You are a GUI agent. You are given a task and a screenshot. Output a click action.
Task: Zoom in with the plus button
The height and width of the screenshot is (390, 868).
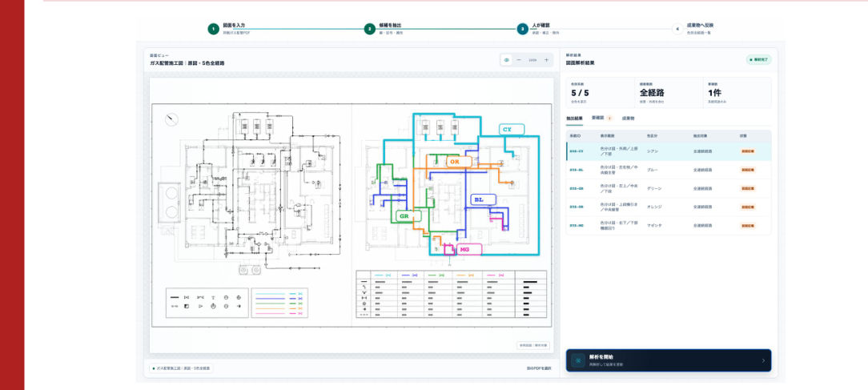546,60
